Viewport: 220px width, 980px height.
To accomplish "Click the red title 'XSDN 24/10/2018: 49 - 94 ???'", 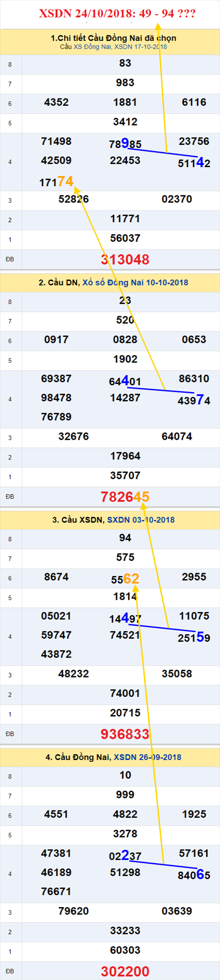I will pyautogui.click(x=117, y=13).
